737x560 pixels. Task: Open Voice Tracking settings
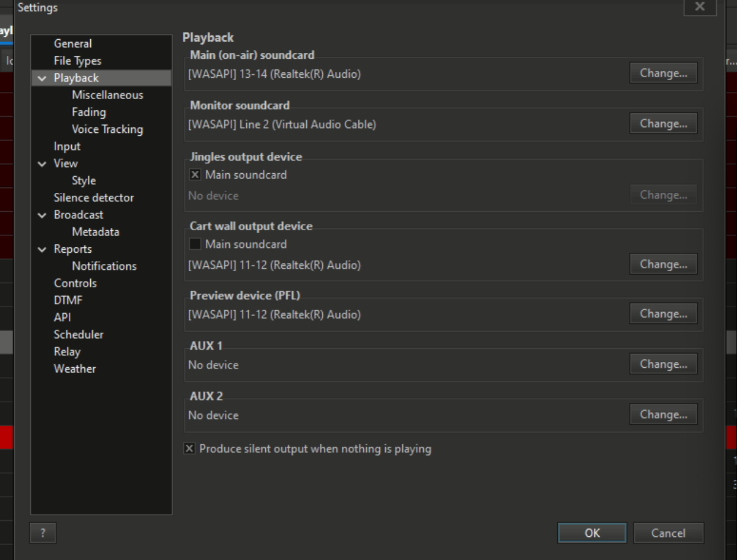coord(107,129)
